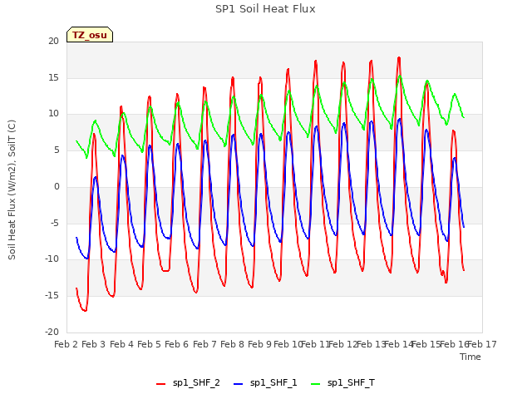Click the Feb 9 x-axis tick label

[259, 344]
